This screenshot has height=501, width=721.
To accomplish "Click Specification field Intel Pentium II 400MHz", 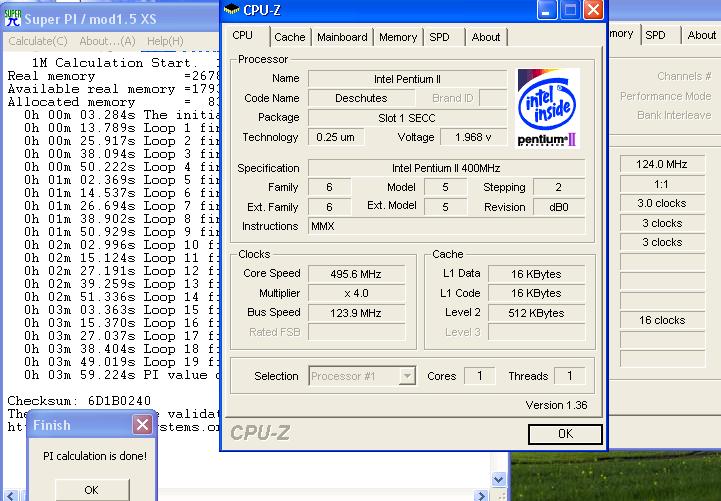I will [446, 168].
